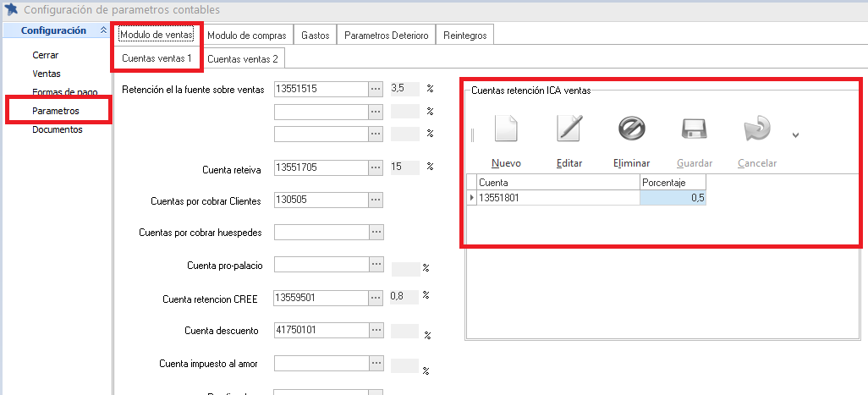Click ellipsis button next to Cuenta descuento
The height and width of the screenshot is (395, 868).
pos(376,330)
